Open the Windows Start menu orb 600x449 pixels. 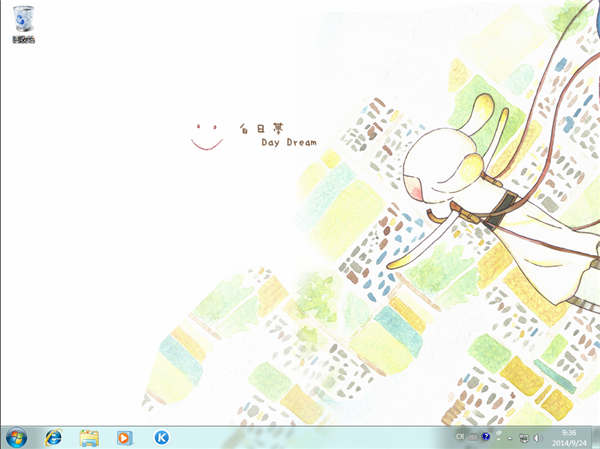coord(16,437)
